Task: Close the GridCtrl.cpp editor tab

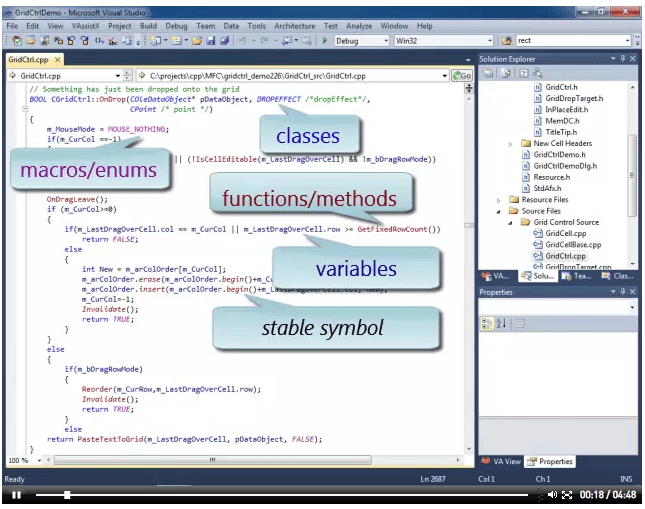Action: click(x=58, y=60)
